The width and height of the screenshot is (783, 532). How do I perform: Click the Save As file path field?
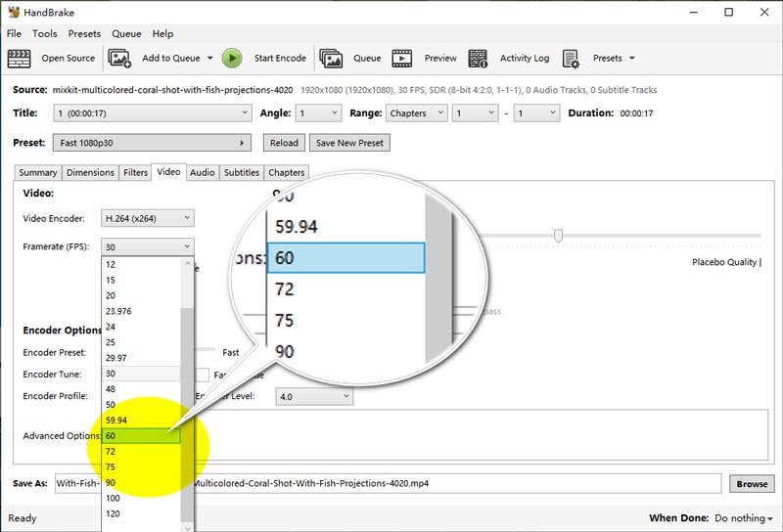pos(388,483)
